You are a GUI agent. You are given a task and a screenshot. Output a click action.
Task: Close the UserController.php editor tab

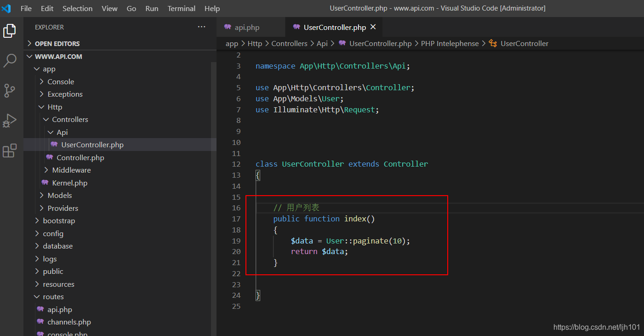click(373, 27)
